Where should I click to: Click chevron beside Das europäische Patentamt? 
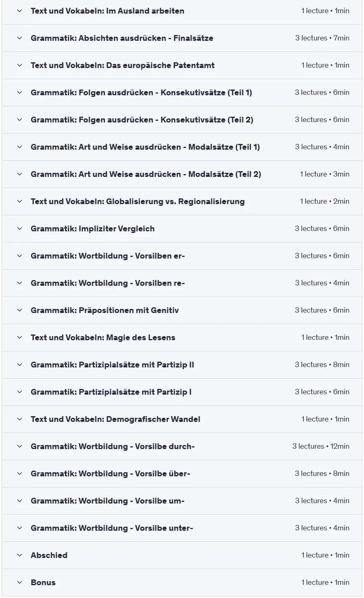click(x=19, y=66)
